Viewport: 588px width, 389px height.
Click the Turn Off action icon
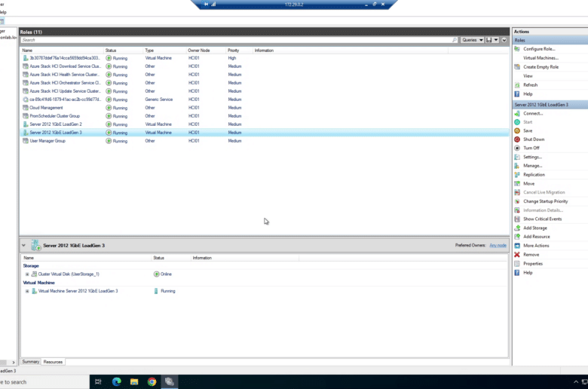tap(517, 148)
